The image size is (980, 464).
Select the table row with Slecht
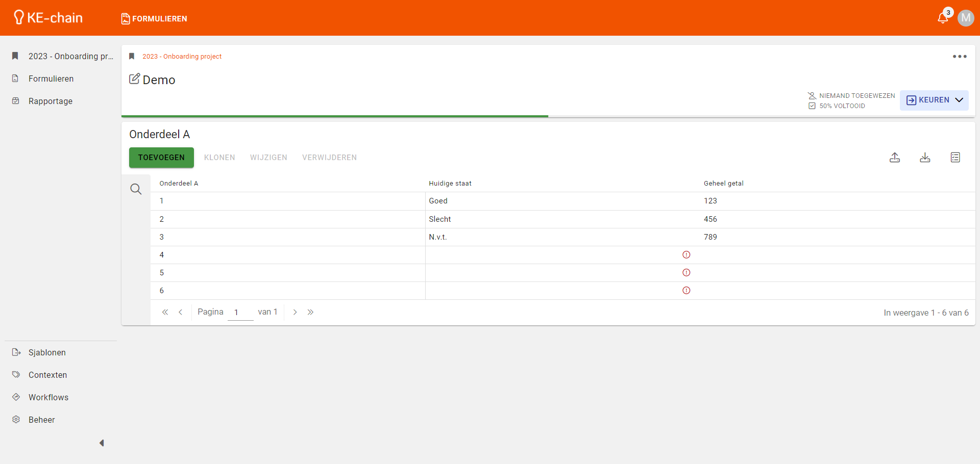[439, 219]
